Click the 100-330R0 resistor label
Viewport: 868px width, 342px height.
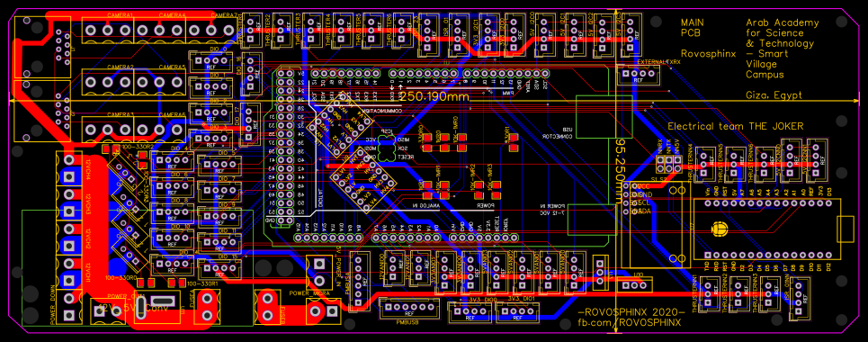pyautogui.click(x=121, y=277)
